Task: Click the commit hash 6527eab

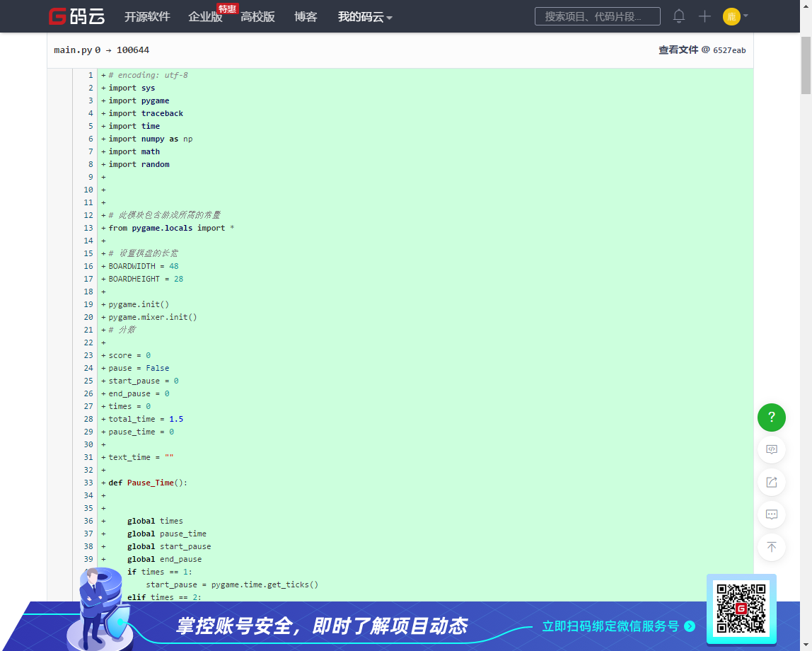Action: click(x=729, y=50)
